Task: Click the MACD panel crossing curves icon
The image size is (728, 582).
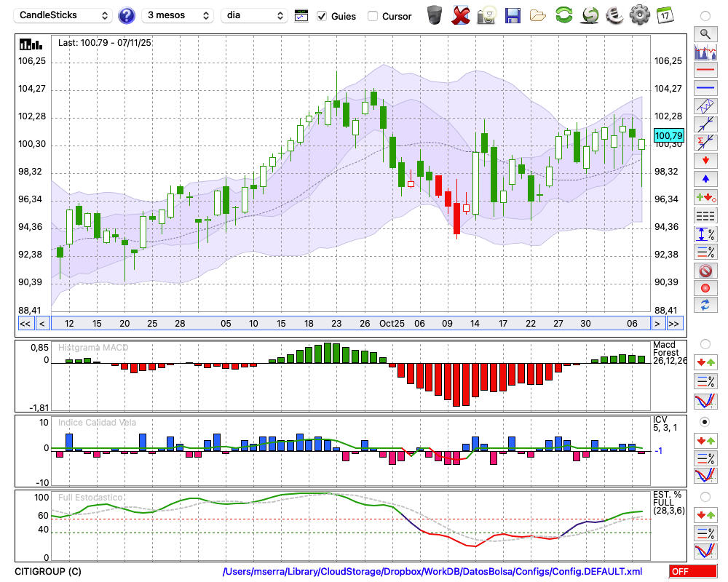Action: point(705,401)
